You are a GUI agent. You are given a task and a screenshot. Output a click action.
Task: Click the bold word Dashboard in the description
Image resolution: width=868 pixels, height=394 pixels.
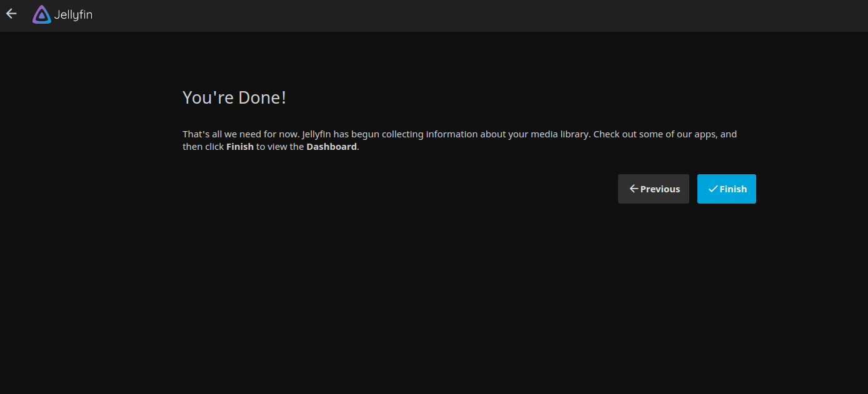click(x=331, y=147)
